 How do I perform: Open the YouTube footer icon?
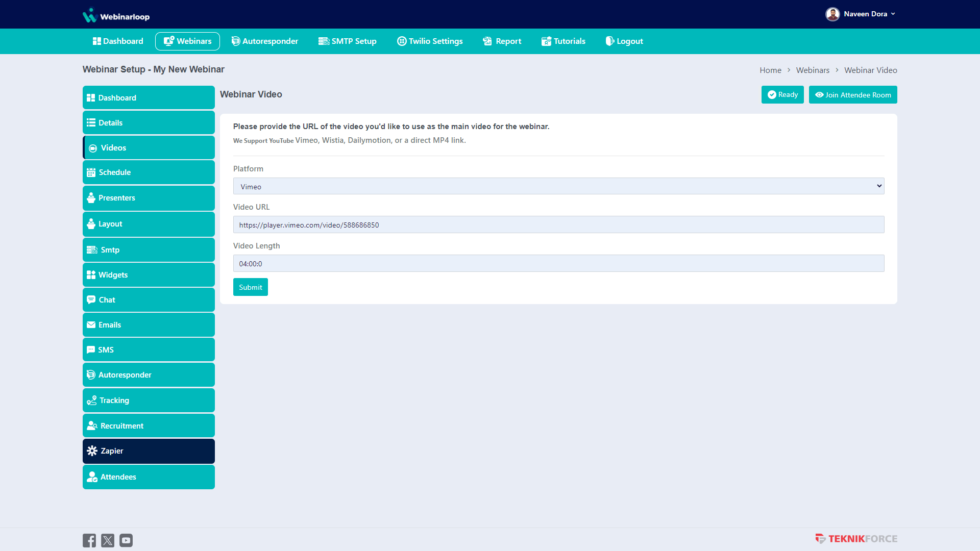pos(126,540)
